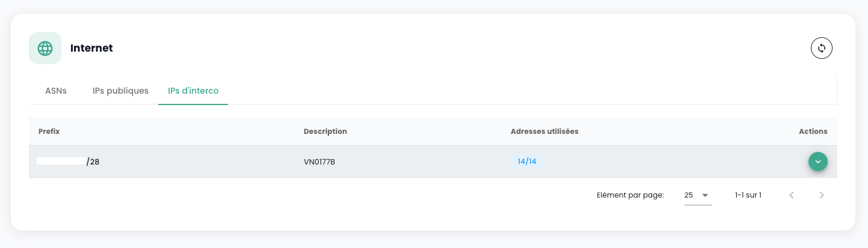Go to the next page chevron
The width and height of the screenshot is (868, 248).
(x=822, y=195)
